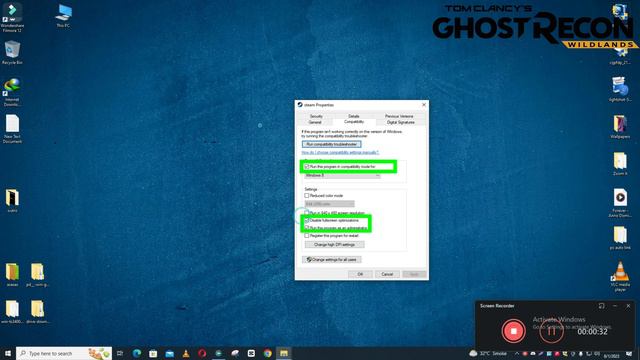Viewport: 640px width, 360px height.
Task: Launch Microsoft Edge from the taskbar
Action: (x=137, y=353)
